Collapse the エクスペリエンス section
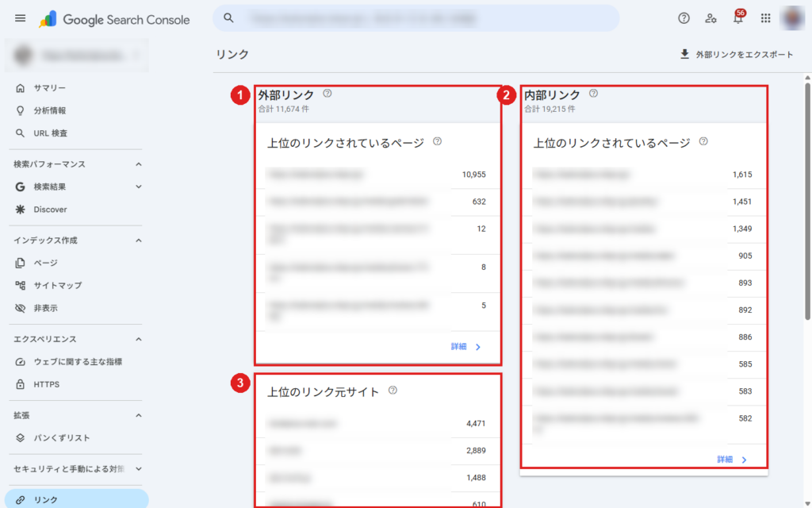812x508 pixels. pyautogui.click(x=138, y=339)
